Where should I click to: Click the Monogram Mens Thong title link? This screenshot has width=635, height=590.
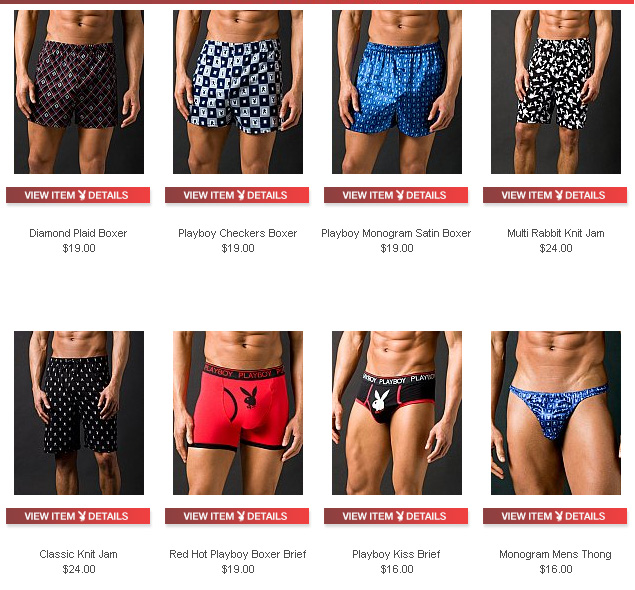coord(555,554)
